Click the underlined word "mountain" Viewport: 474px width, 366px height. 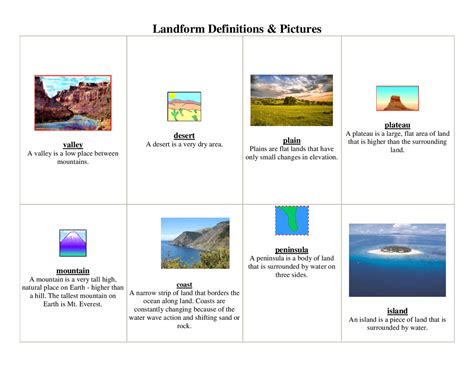[x=73, y=271]
